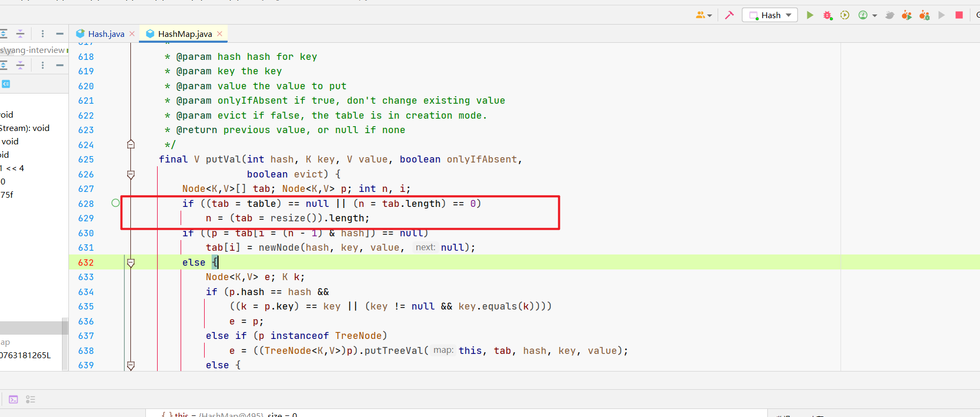
Task: Collapse all in the lower side panel
Action: [20, 65]
